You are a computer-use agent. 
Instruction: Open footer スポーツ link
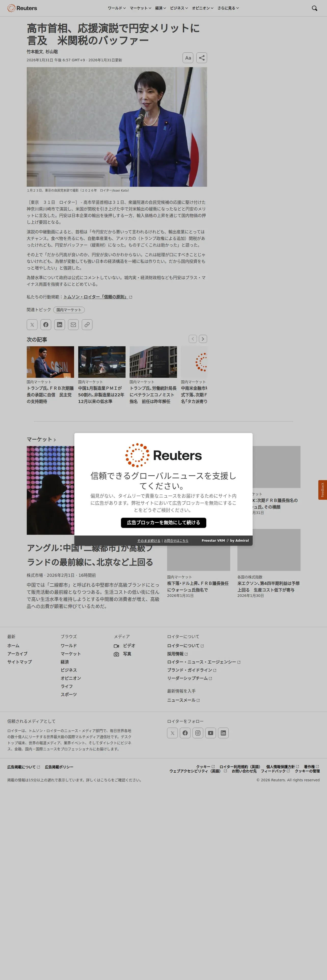tap(69, 695)
